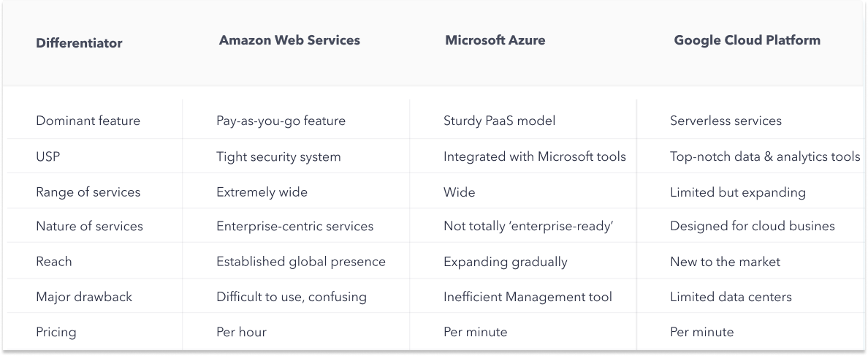Click the Inefficient Management tool cell
The height and width of the screenshot is (356, 868).
point(528,297)
